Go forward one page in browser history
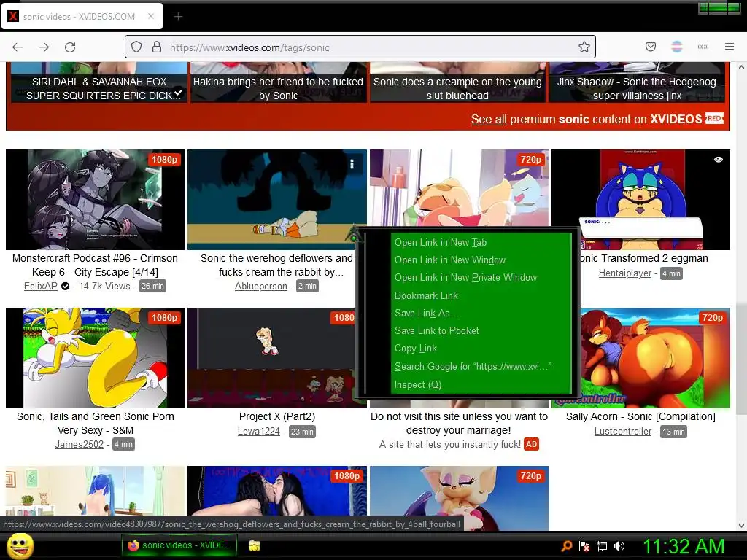 (44, 47)
